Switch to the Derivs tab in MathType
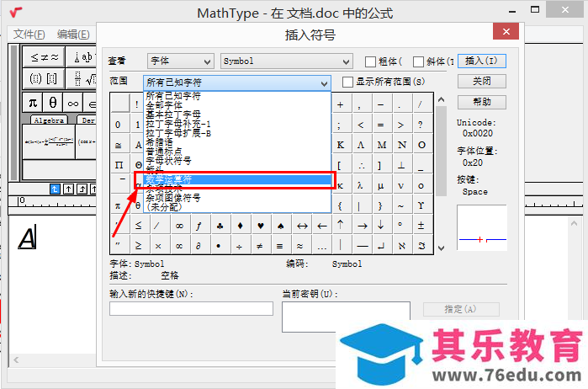Screen dimensions: 588x389 pyautogui.click(x=87, y=120)
